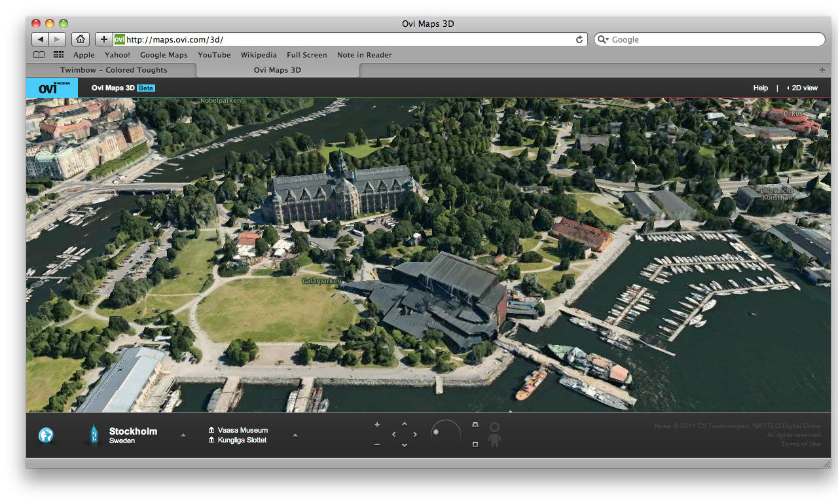
Task: Expand the Stockholm city list
Action: 183,435
